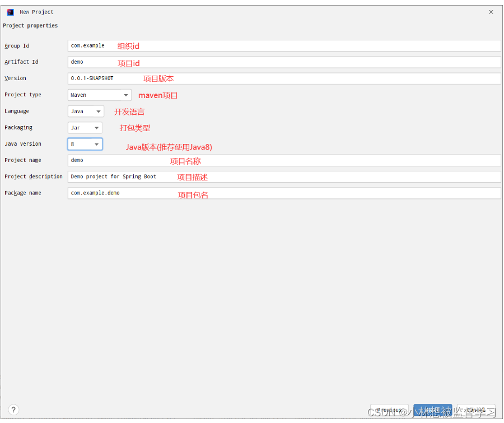
Task: Click the New Project window title
Action: coord(36,12)
